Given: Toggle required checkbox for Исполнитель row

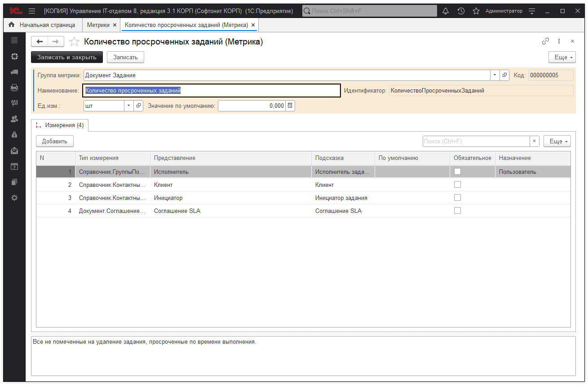Looking at the screenshot, I should (457, 172).
